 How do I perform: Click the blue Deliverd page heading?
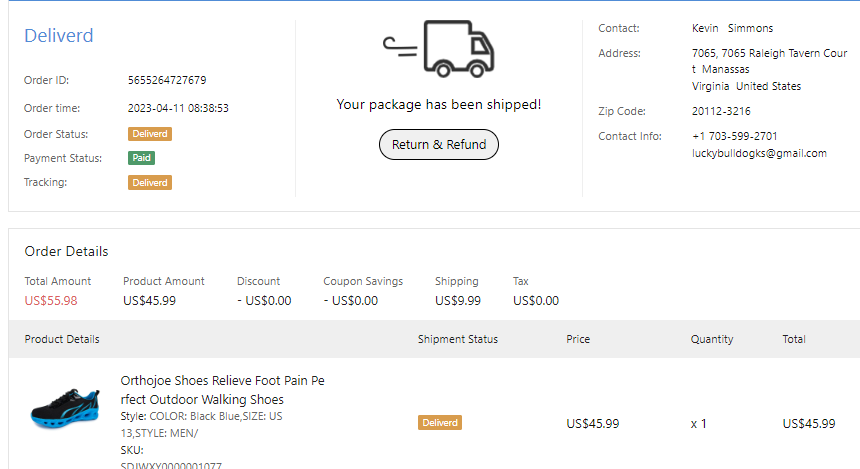(x=59, y=36)
